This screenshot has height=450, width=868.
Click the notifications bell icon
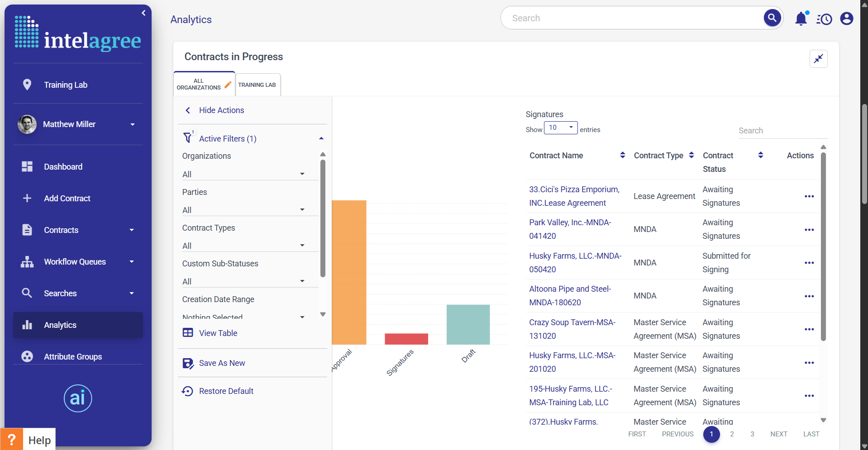pos(801,19)
